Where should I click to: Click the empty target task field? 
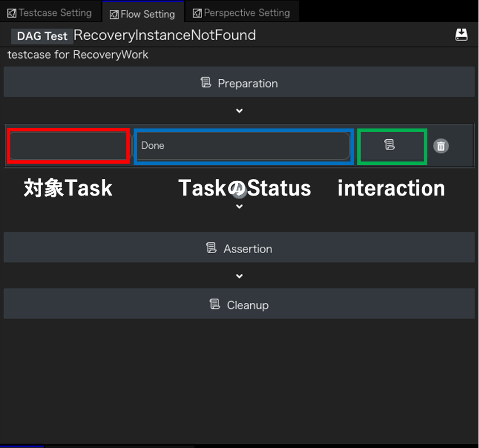69,146
